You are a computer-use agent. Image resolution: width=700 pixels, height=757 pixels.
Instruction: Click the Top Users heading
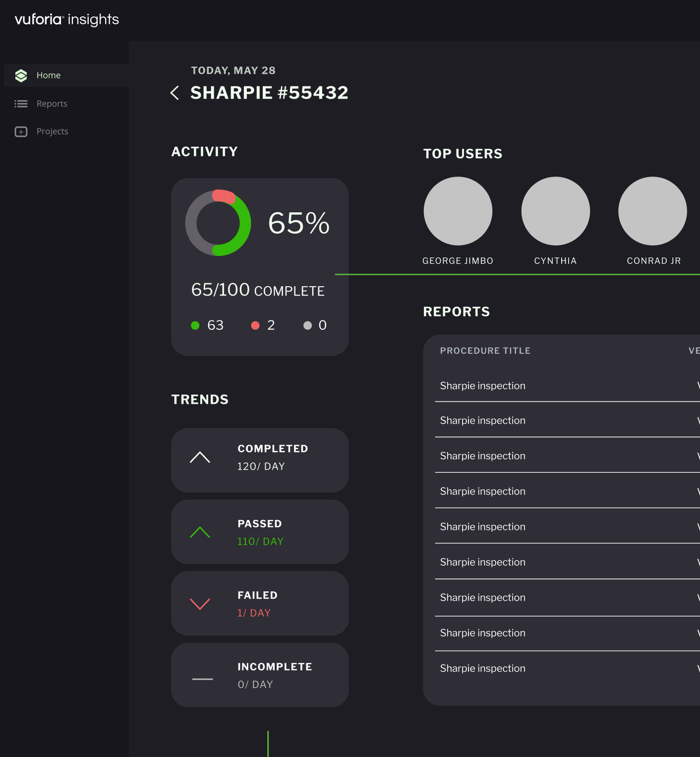click(x=463, y=154)
